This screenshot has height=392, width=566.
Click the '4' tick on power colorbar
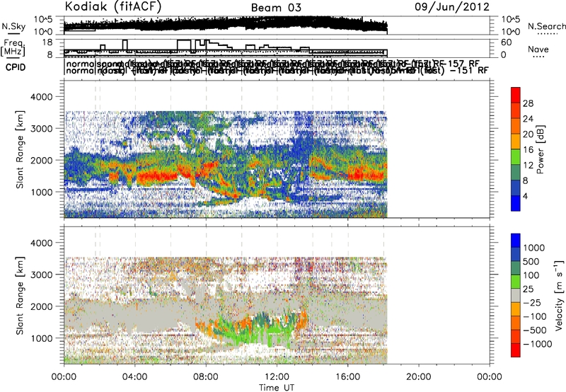click(525, 196)
